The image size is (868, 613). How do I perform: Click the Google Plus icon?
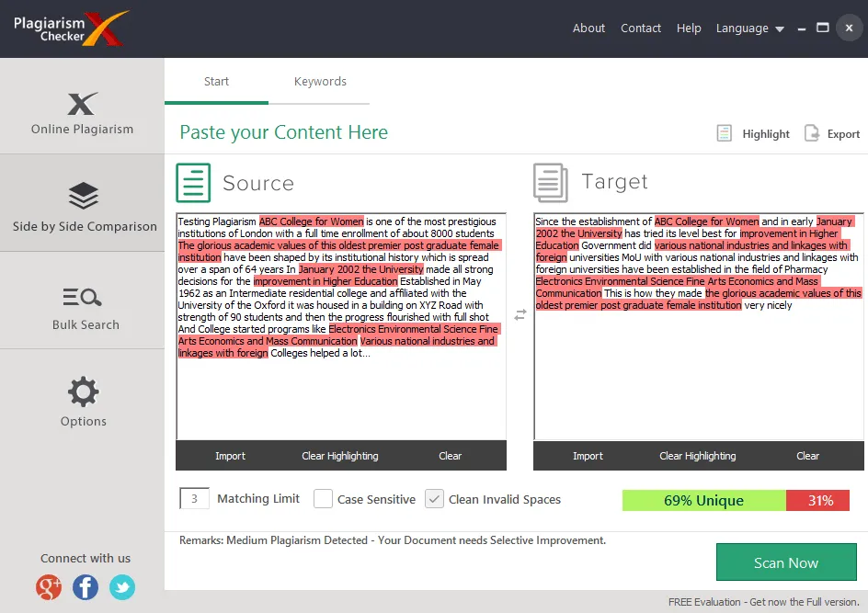click(49, 587)
